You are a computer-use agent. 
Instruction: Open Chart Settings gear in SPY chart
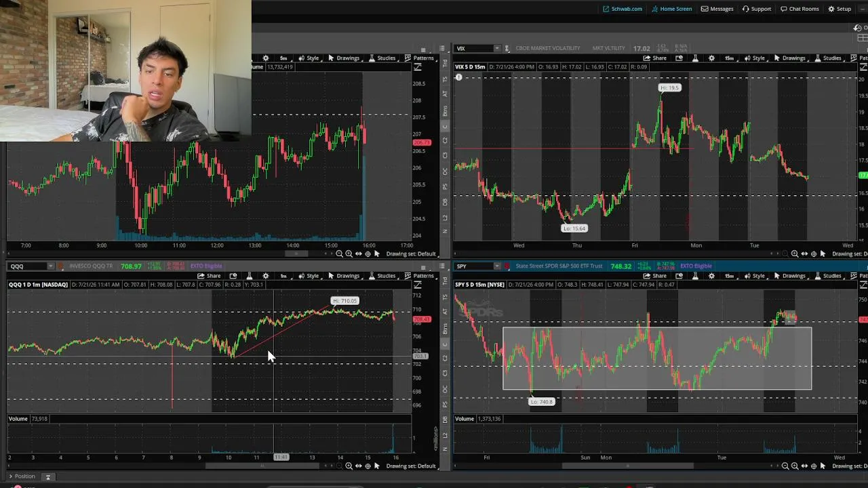(x=711, y=276)
